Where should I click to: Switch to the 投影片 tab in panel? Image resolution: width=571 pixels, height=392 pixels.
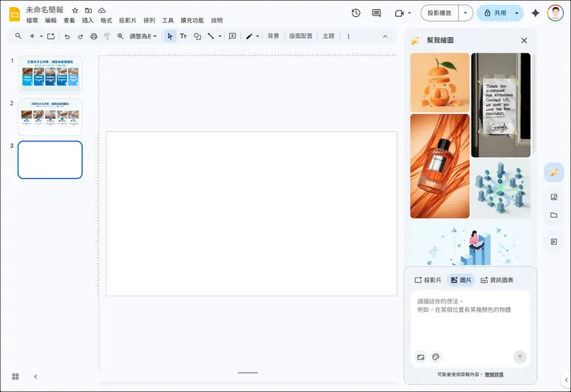pos(428,280)
